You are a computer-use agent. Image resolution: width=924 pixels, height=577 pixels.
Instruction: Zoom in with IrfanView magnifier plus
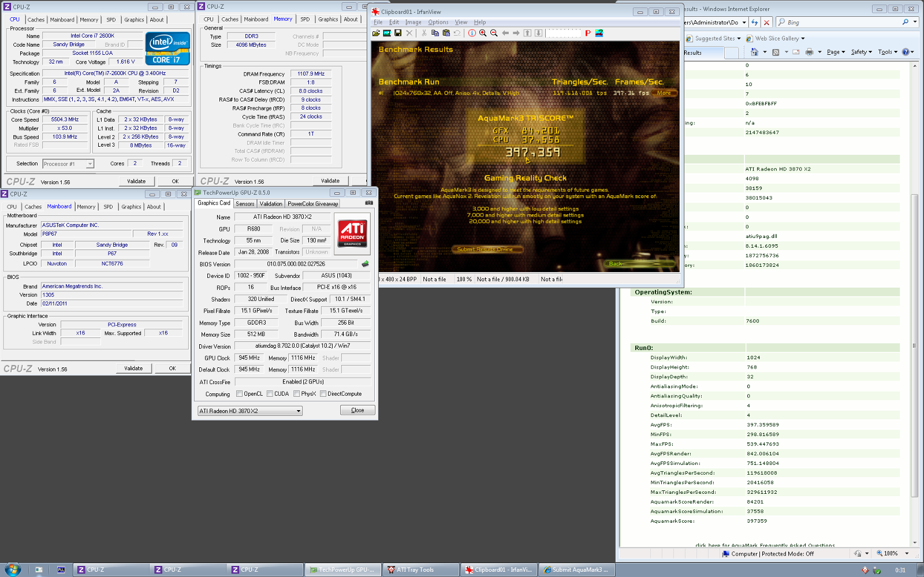[483, 33]
